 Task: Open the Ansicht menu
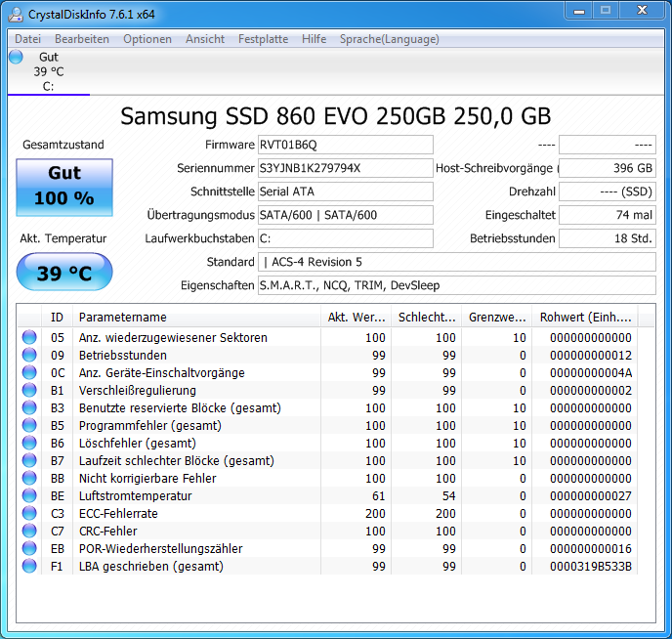click(205, 39)
